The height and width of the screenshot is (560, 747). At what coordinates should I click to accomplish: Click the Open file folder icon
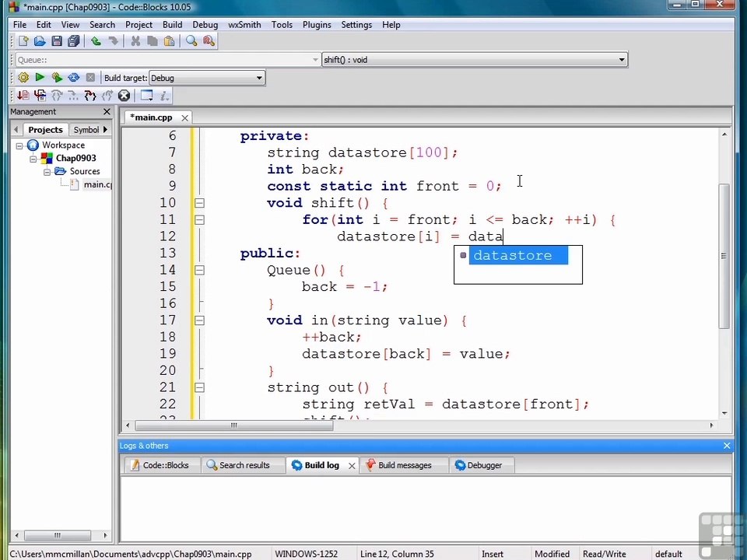point(40,41)
